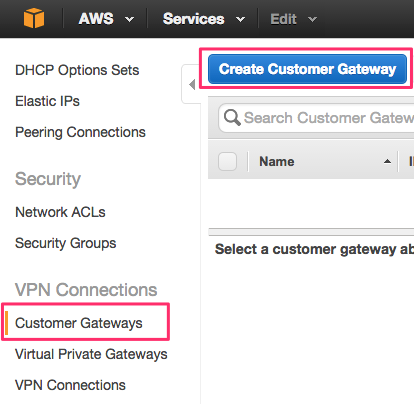Collapse the sidebar with the left arrow
Viewport: 414px width, 405px height.
192,84
